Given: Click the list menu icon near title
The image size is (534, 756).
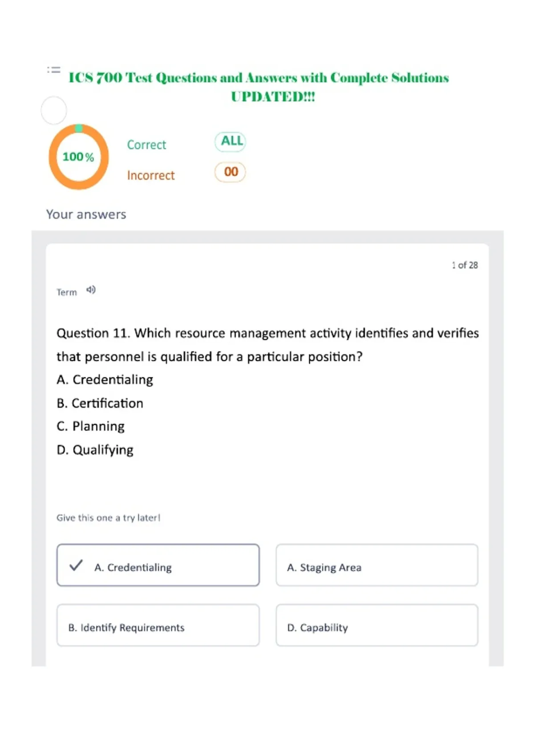Looking at the screenshot, I should coord(54,70).
